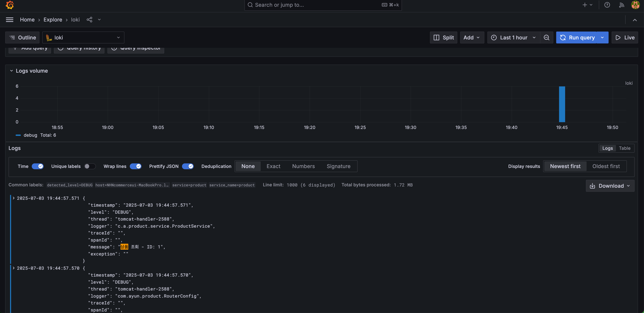Start Live streaming mode
The width and height of the screenshot is (644, 313).
[x=625, y=37]
